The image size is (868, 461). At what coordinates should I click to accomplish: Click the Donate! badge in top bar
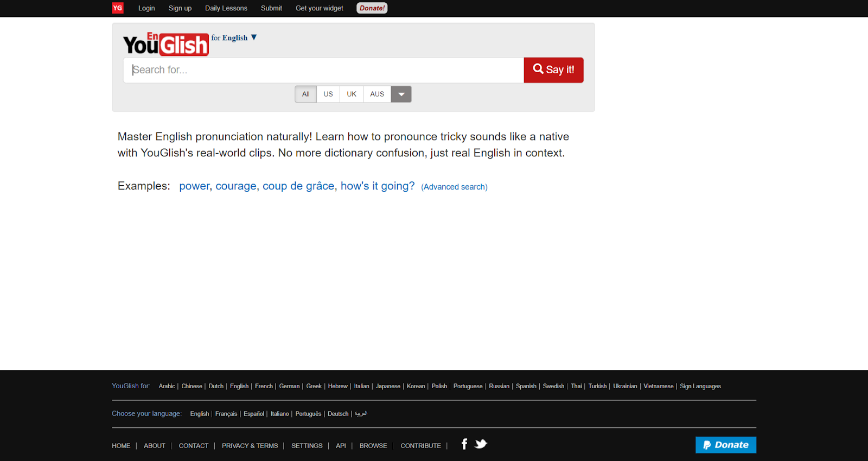point(372,8)
